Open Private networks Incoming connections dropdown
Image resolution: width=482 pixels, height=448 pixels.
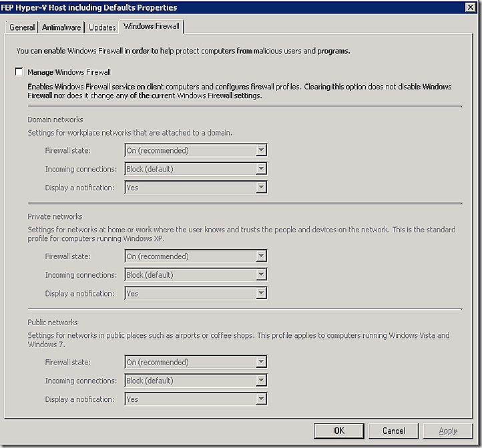click(x=196, y=274)
